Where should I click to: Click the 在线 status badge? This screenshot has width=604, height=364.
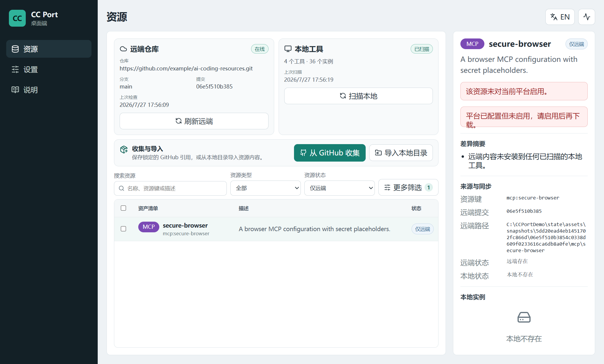[260, 49]
